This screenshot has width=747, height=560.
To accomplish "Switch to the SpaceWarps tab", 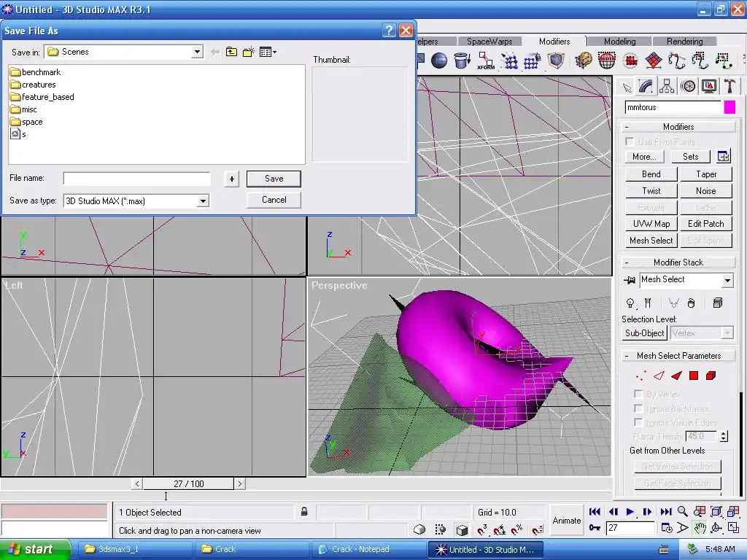I will coord(489,42).
